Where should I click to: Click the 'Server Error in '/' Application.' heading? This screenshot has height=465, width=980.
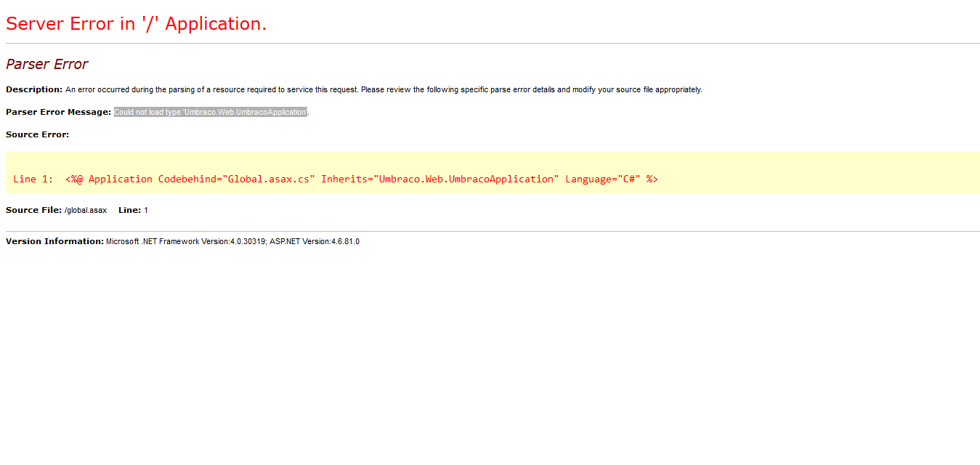(137, 24)
